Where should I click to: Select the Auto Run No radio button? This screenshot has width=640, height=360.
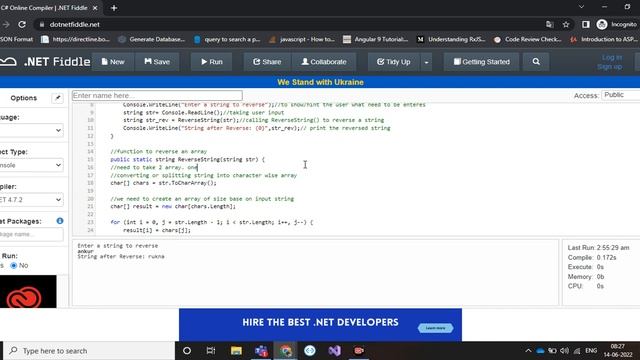click(x=14, y=265)
